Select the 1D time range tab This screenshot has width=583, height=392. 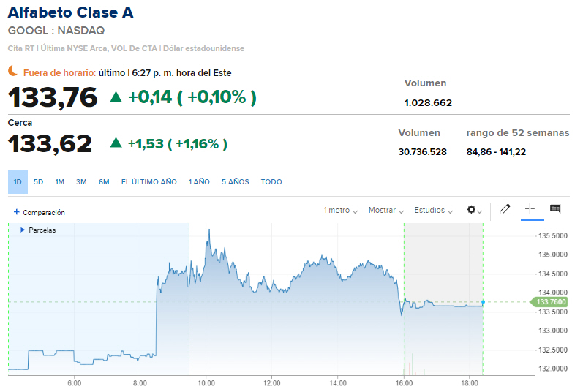click(x=18, y=182)
